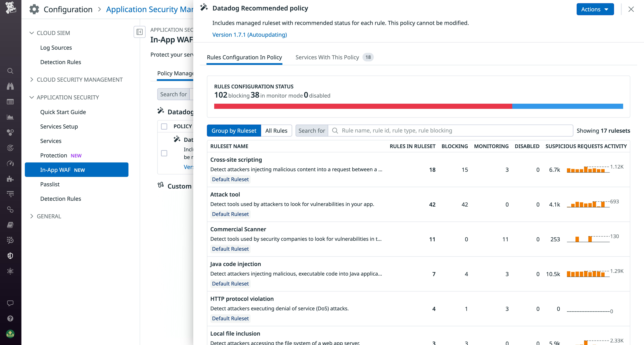This screenshot has height=345, width=644.
Task: Open the CI pipelines loop sidebar icon
Action: (x=10, y=210)
